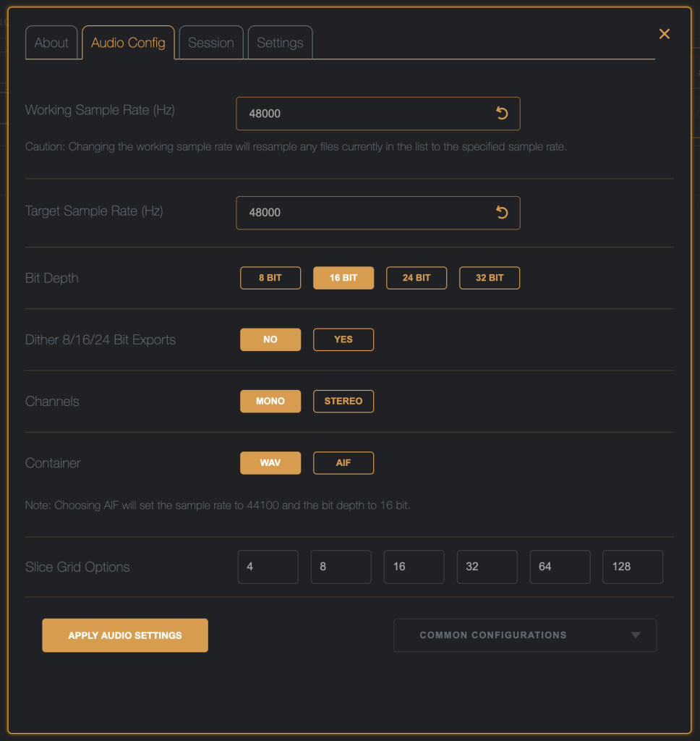The width and height of the screenshot is (700, 741).
Task: Close the settings dialog with X
Action: point(664,34)
